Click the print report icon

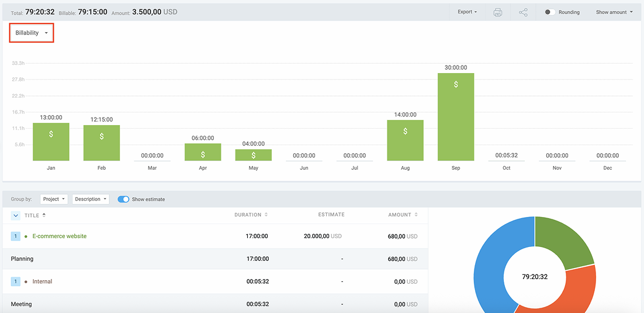[x=497, y=12]
